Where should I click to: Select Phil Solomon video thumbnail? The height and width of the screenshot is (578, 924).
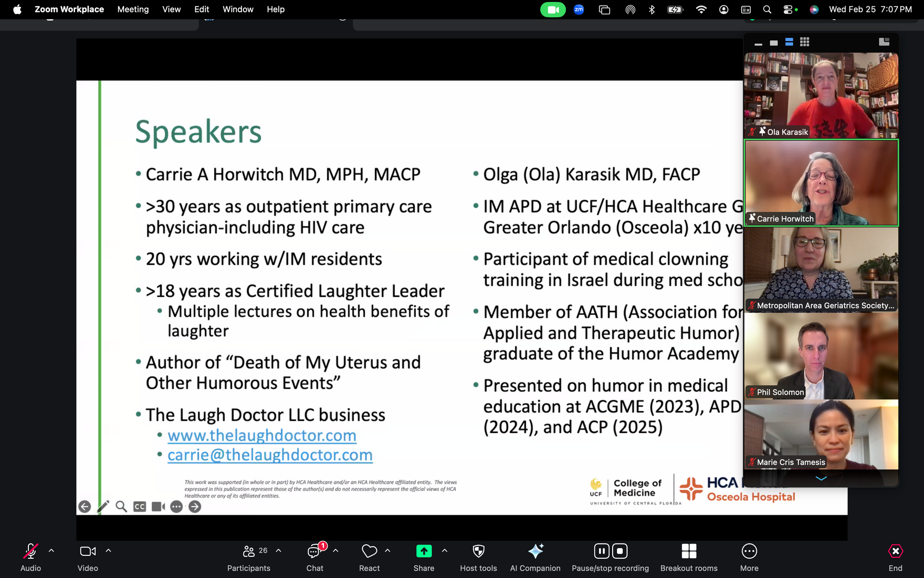coord(821,356)
